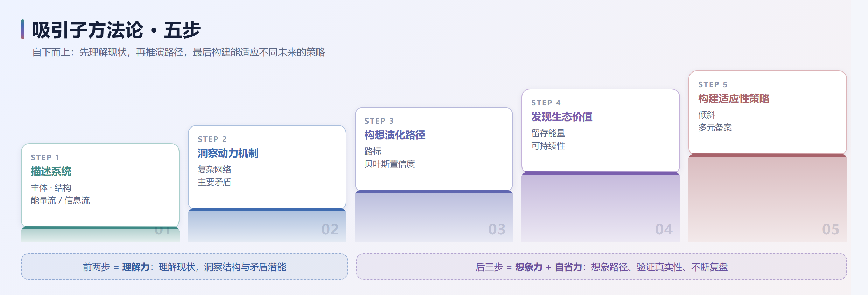This screenshot has height=295, width=868.
Task: Click the STEP 1 描述系统 card
Action: click(100, 185)
